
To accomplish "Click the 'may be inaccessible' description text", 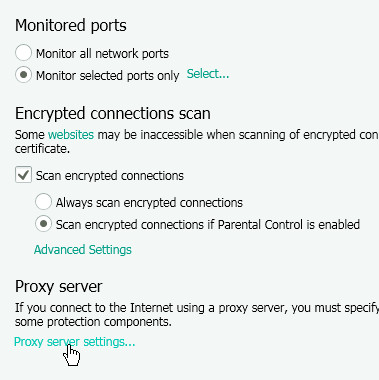I will pyautogui.click(x=150, y=135).
